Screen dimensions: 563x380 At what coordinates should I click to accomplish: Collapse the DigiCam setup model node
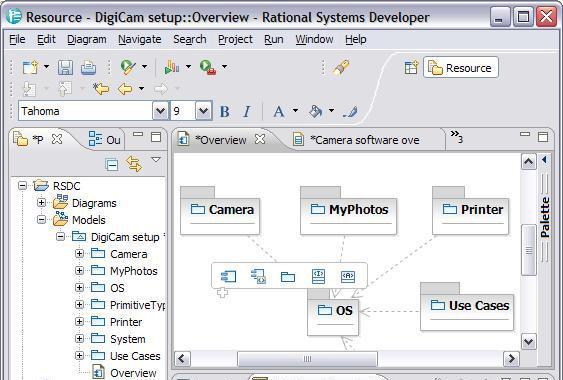[60, 237]
